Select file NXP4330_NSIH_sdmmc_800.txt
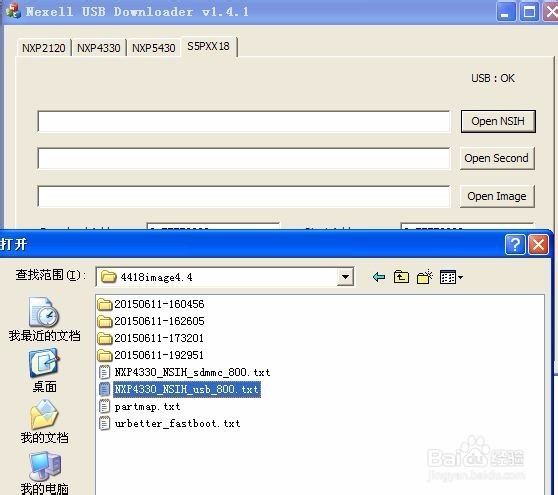This screenshot has height=495, width=558. [x=184, y=372]
